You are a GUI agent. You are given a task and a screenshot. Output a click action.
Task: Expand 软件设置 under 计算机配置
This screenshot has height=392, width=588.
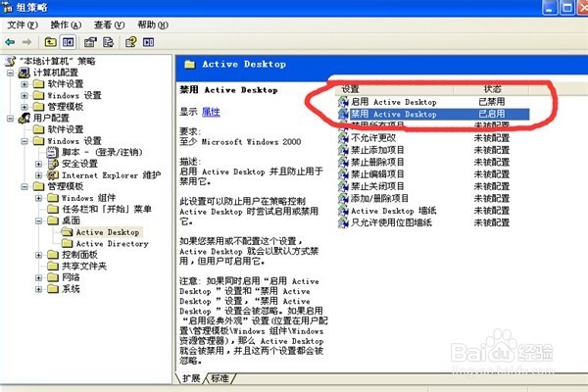24,84
